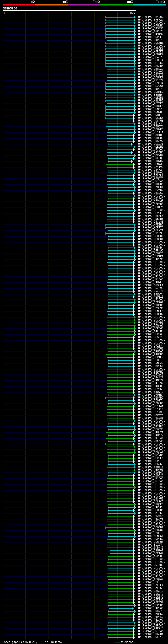Choose the UniRef100_P31411 label
The image size is (168, 644).
coord(151,132)
